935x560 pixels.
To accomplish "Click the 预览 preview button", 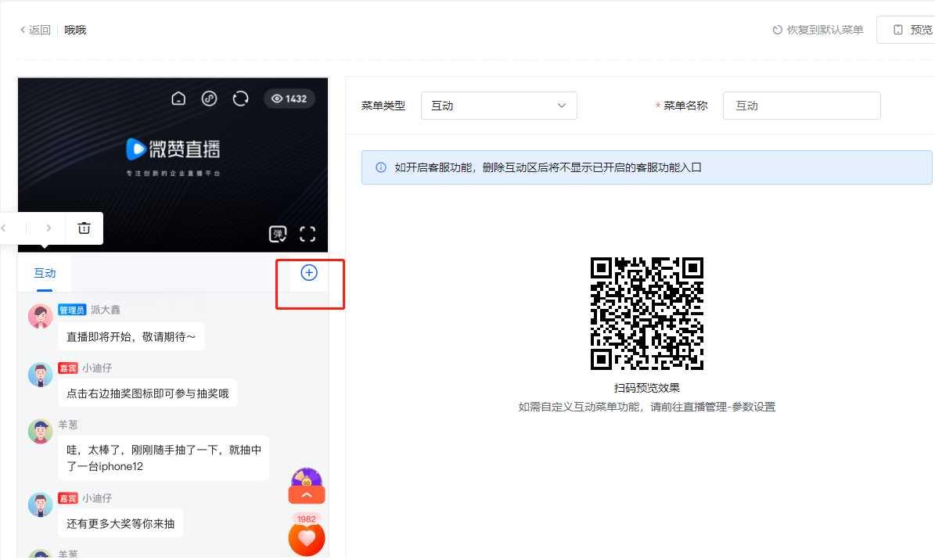I will [912, 30].
